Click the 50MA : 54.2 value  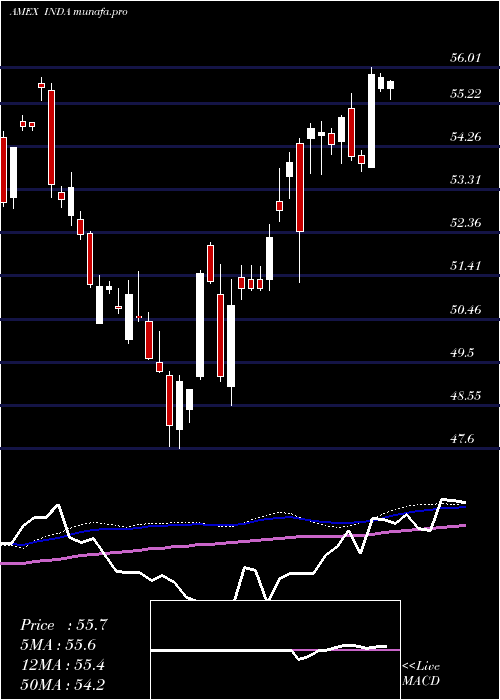click(x=63, y=685)
